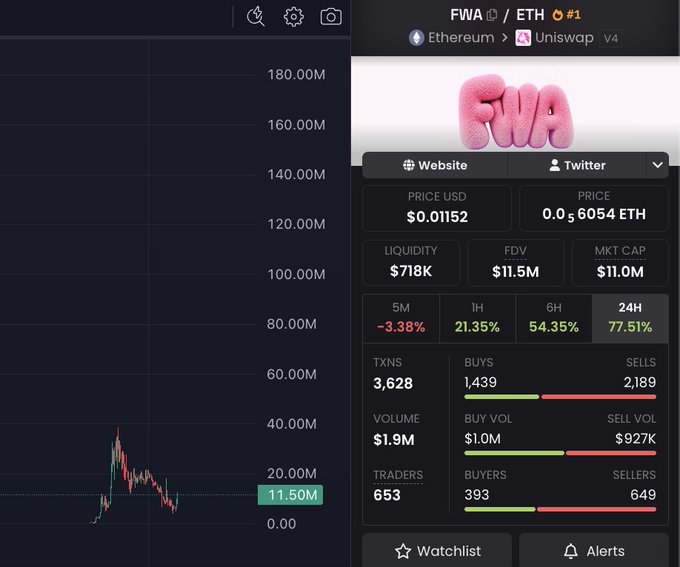Click the TXNS value 3,628

coord(393,383)
